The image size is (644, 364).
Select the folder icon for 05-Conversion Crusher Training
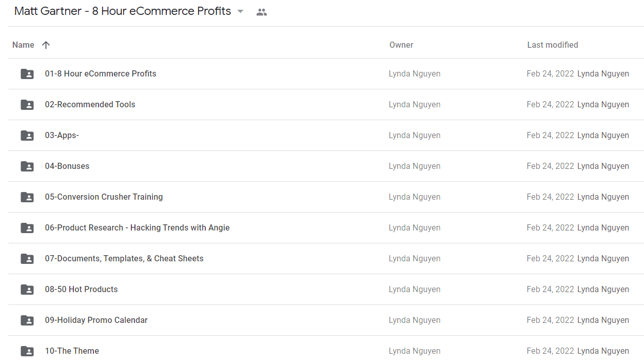(x=27, y=197)
